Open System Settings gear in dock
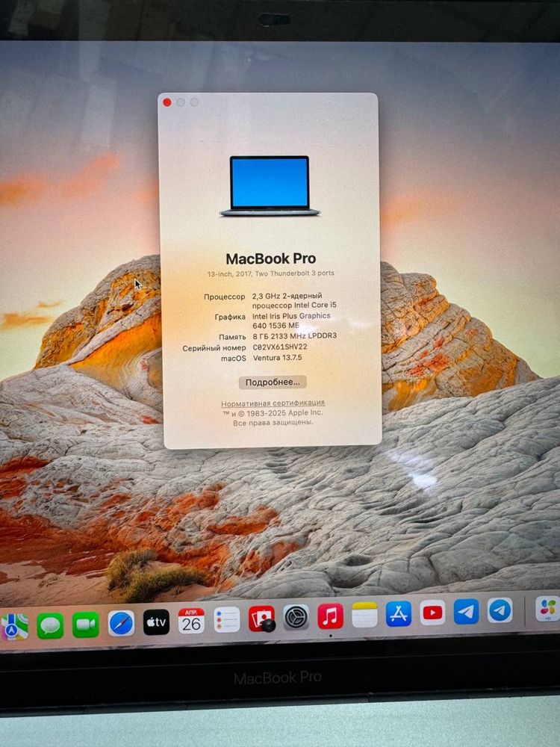The width and height of the screenshot is (560, 747). point(296,618)
